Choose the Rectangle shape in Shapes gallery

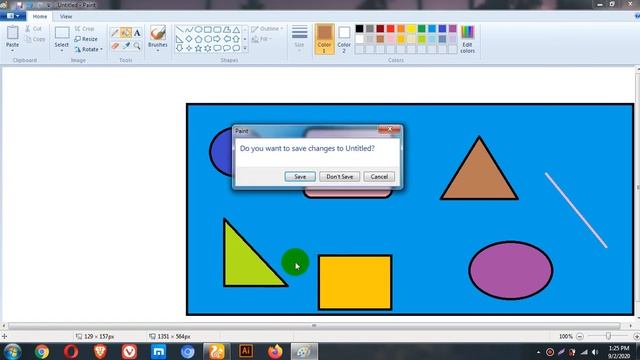[208, 30]
